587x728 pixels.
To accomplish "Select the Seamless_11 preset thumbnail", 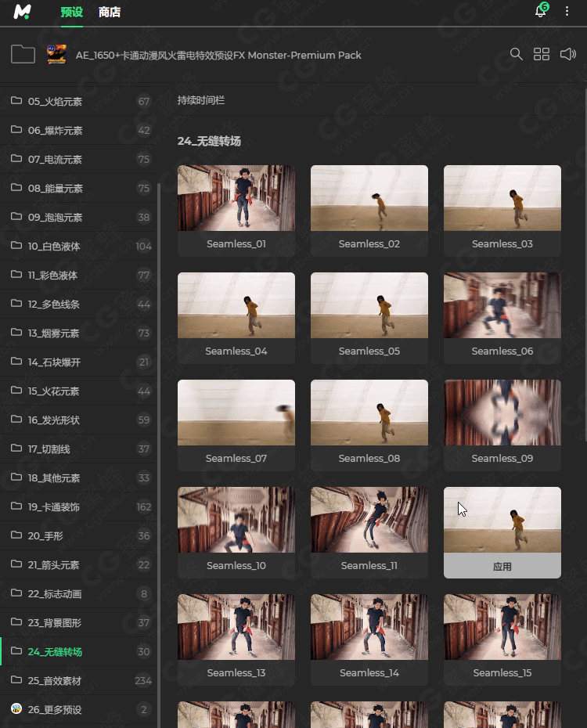I will [369, 520].
